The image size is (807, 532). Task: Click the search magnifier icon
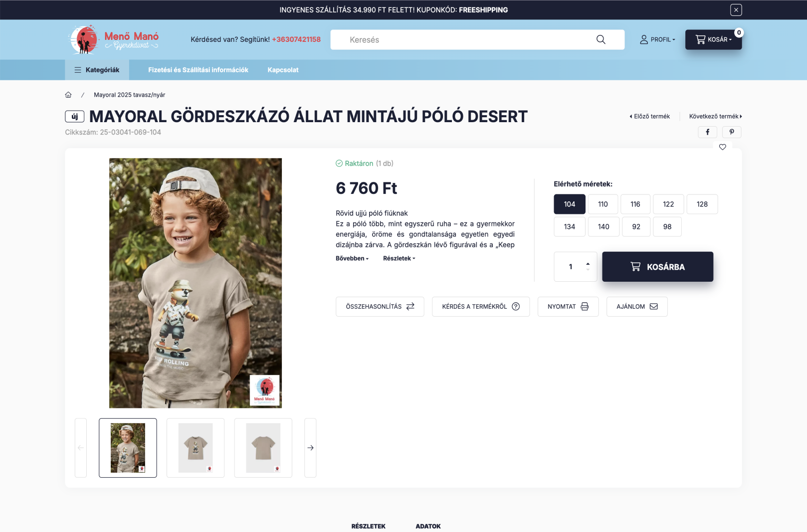601,39
